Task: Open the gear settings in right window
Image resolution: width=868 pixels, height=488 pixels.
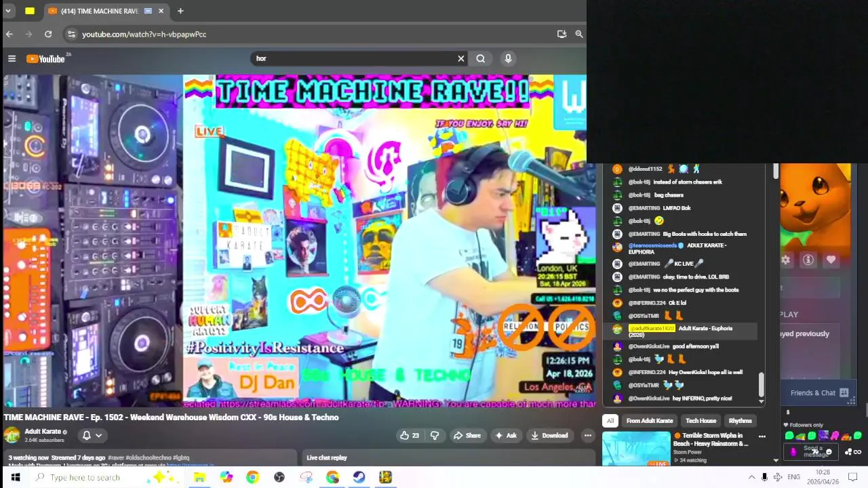Action: 786,260
